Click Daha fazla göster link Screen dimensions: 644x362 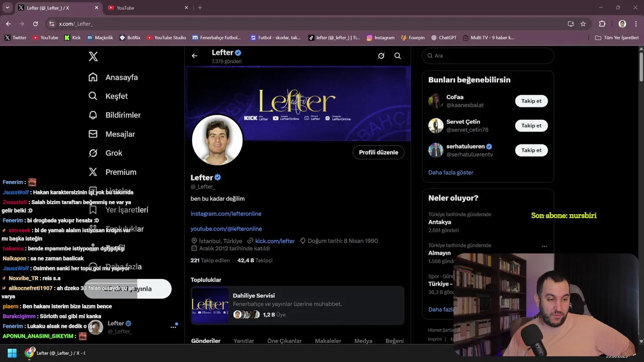click(451, 172)
